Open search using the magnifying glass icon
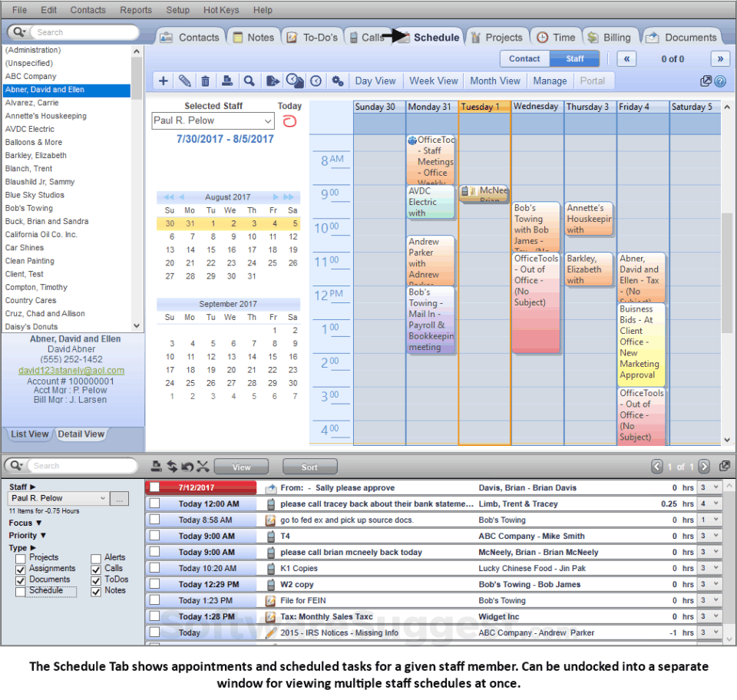 [x=247, y=81]
